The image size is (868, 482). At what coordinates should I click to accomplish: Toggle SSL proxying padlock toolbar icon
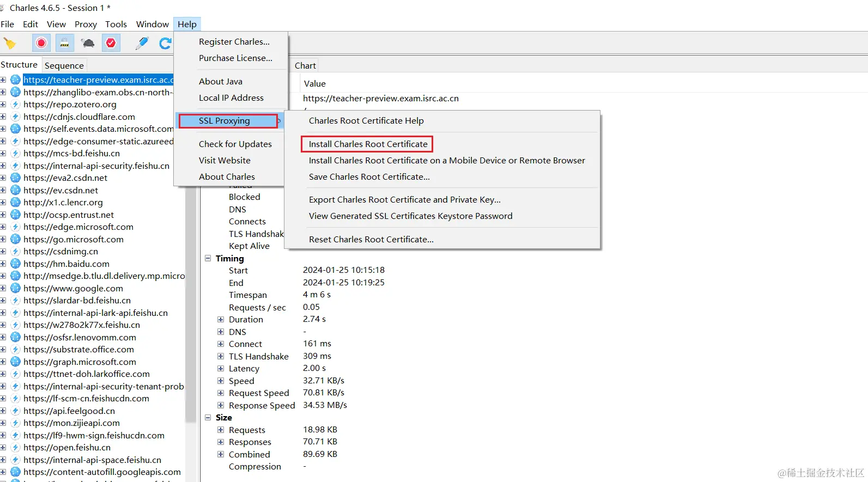point(65,43)
